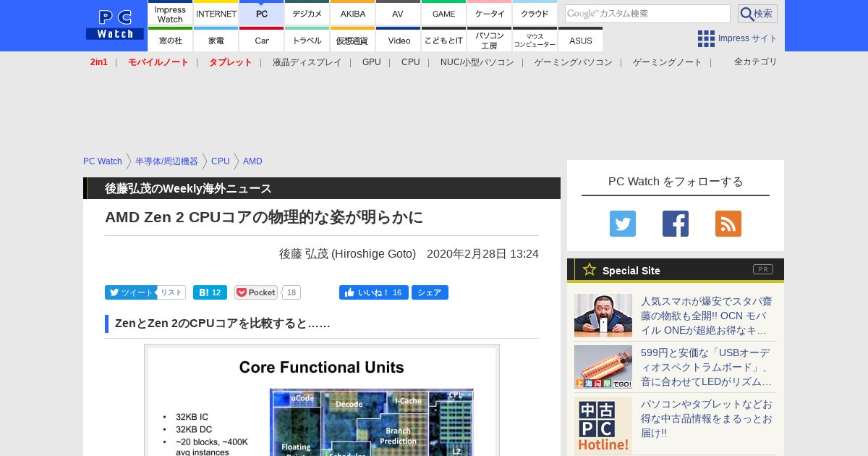Open the タブレット category link
Image resolution: width=868 pixels, height=456 pixels.
231,62
